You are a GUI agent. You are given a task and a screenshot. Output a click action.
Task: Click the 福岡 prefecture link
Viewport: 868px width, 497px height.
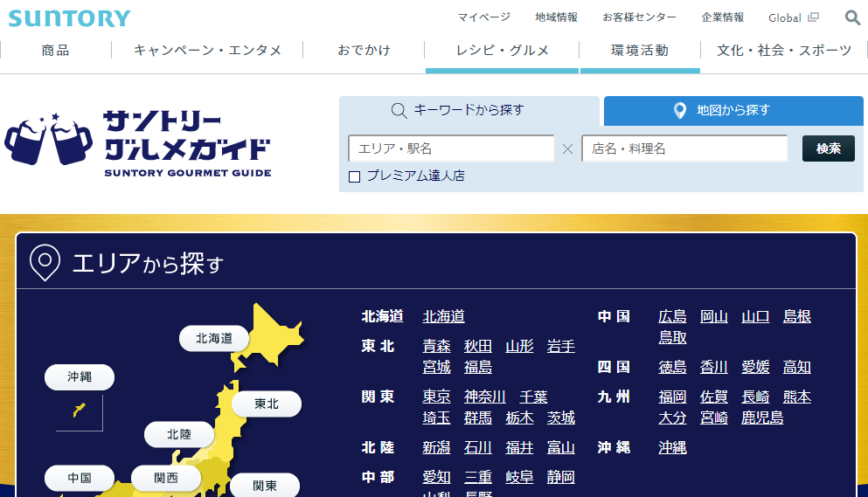point(672,397)
